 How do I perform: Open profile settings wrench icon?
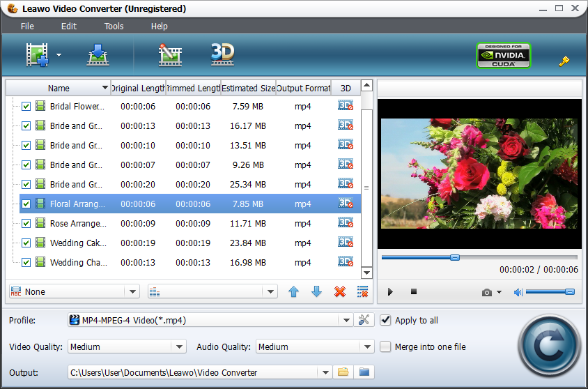pos(364,320)
